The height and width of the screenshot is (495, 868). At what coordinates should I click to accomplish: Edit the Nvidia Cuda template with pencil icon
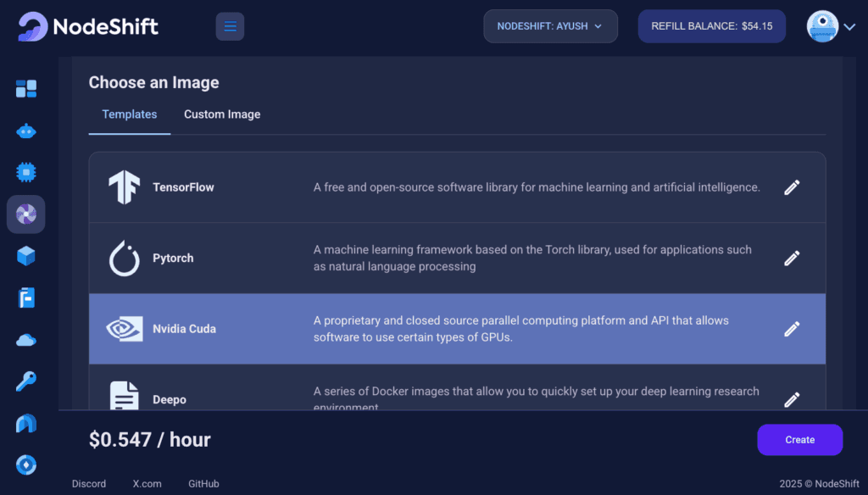point(792,329)
